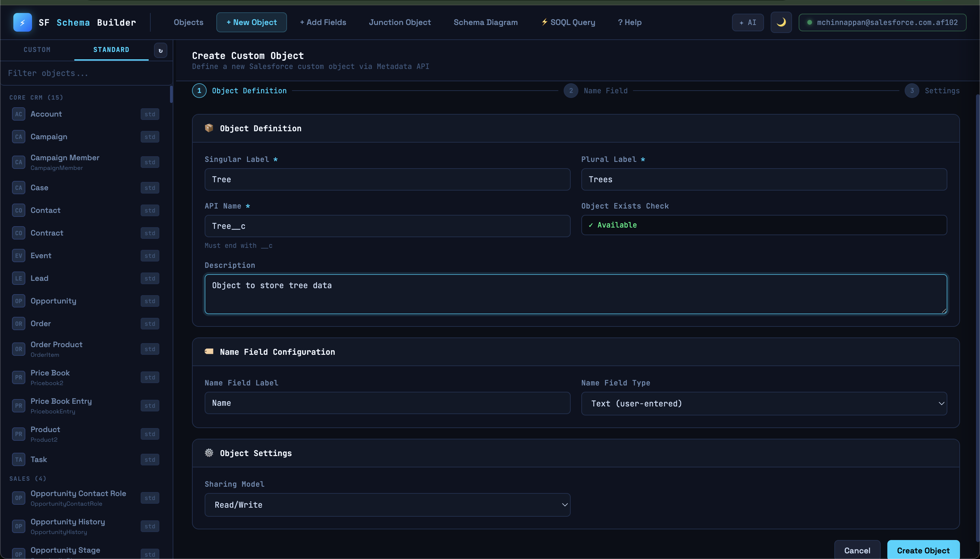This screenshot has width=980, height=559.
Task: Click the sidebar objects list scrollbar
Action: click(171, 95)
